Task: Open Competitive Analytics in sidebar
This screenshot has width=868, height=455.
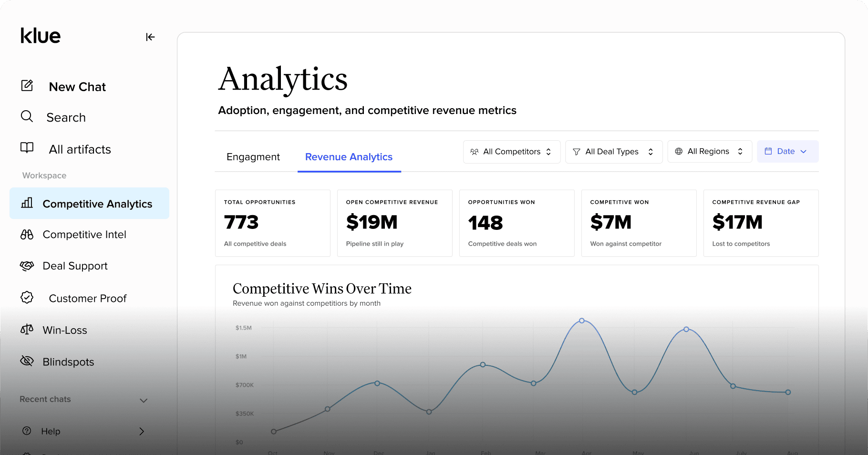Action: point(89,203)
